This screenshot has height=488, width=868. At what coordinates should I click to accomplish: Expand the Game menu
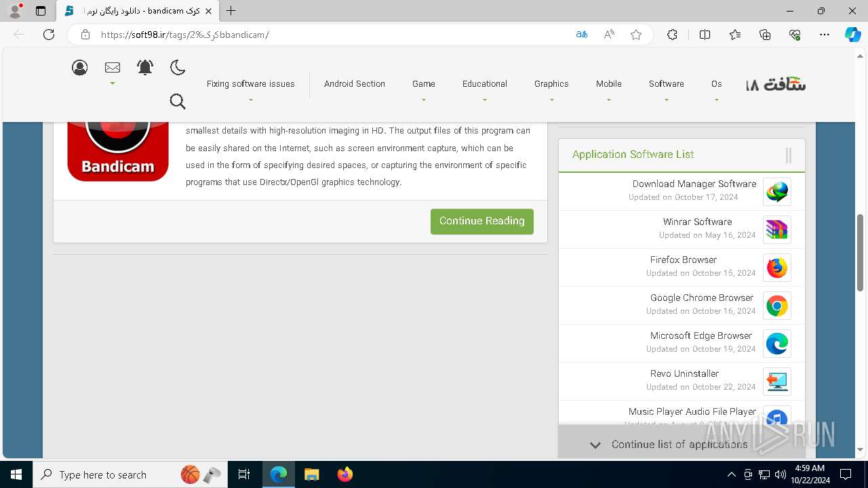(424, 84)
